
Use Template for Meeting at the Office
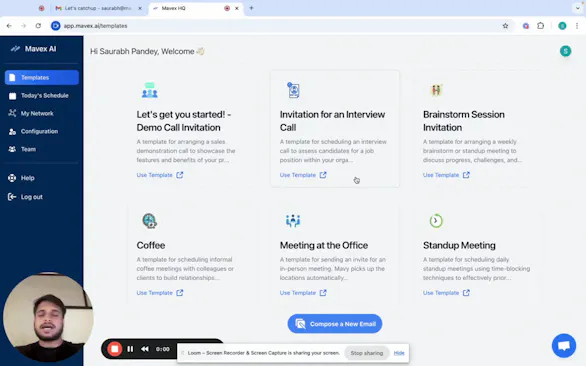click(x=303, y=293)
